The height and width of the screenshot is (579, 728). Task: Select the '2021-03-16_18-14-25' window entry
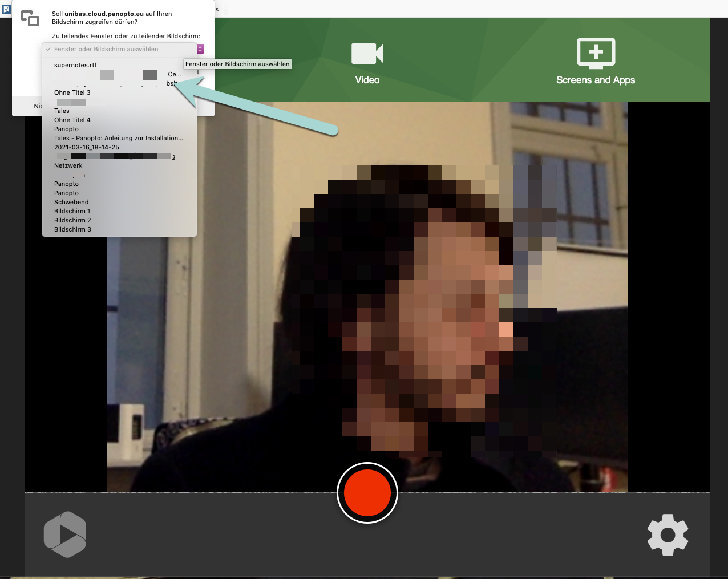(87, 147)
